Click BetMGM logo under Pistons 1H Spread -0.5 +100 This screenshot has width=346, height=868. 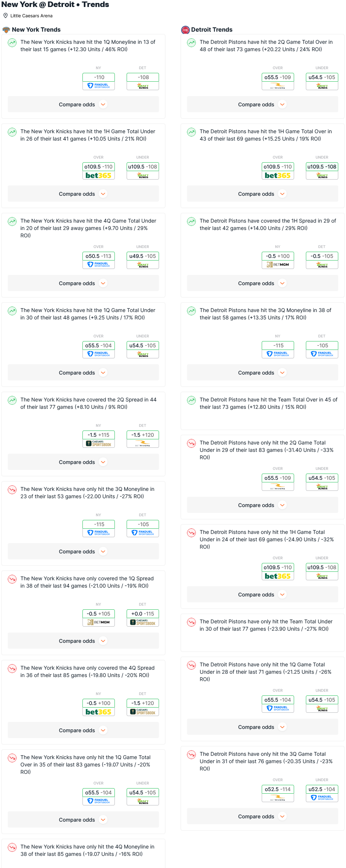pos(278,265)
